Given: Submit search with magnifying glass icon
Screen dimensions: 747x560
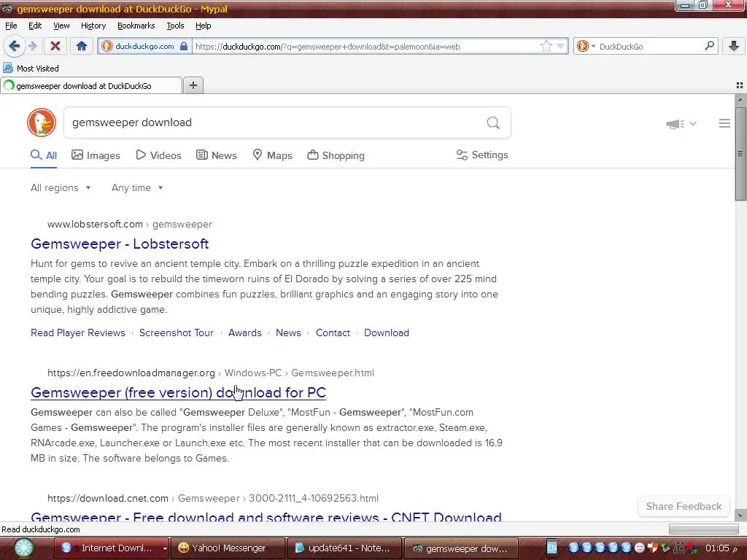Looking at the screenshot, I should click(x=493, y=122).
